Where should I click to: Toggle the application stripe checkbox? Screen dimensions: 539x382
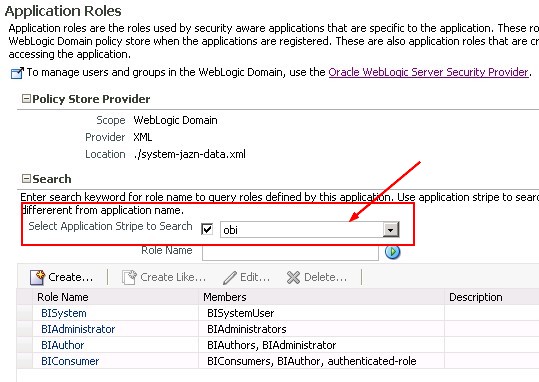pos(207,229)
